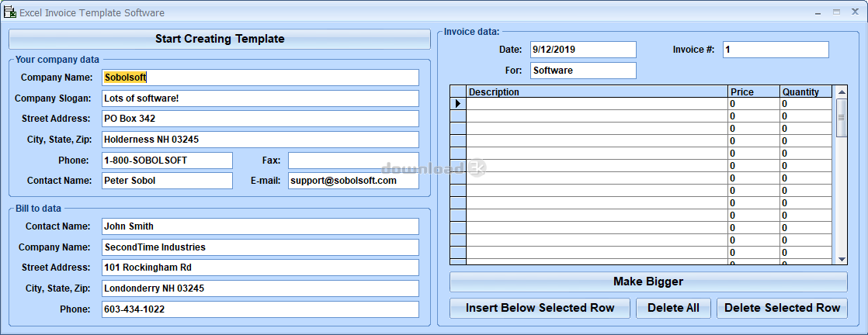Click the empty Fax input field
The height and width of the screenshot is (335, 868).
[x=353, y=161]
